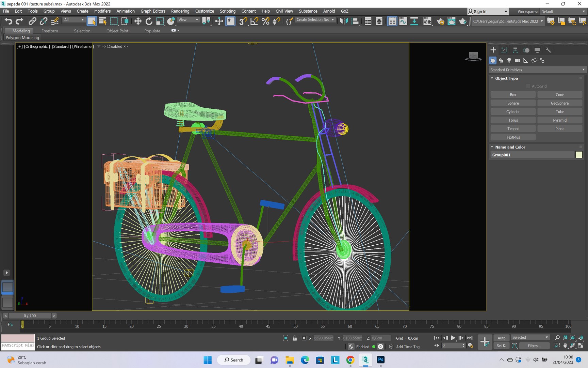This screenshot has width=588, height=368.
Task: Open Render Setup icon
Action: point(440,21)
